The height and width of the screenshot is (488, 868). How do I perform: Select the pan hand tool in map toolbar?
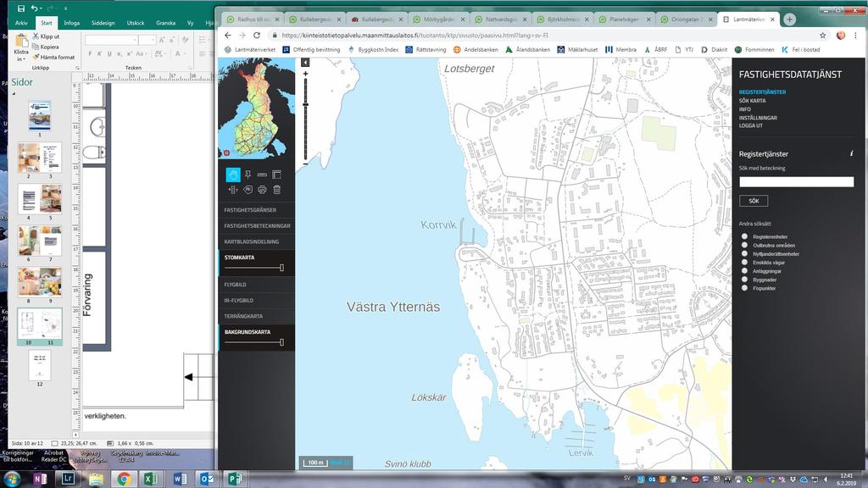tap(232, 175)
